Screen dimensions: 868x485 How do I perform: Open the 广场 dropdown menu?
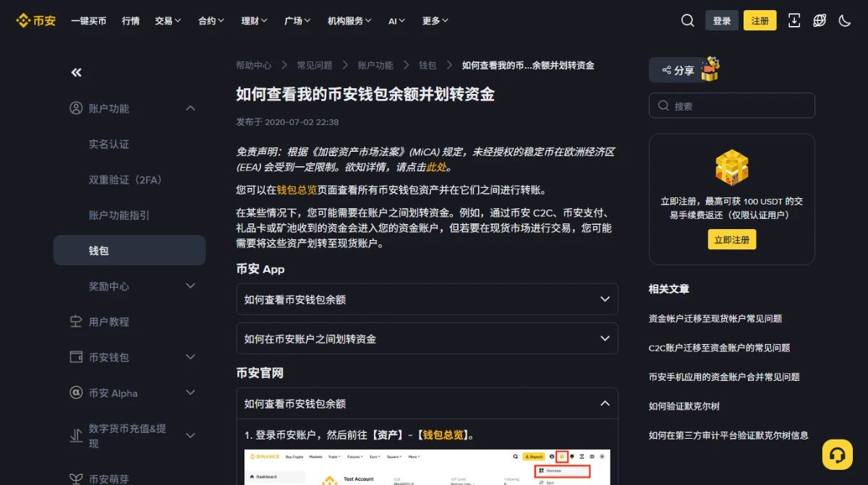298,21
